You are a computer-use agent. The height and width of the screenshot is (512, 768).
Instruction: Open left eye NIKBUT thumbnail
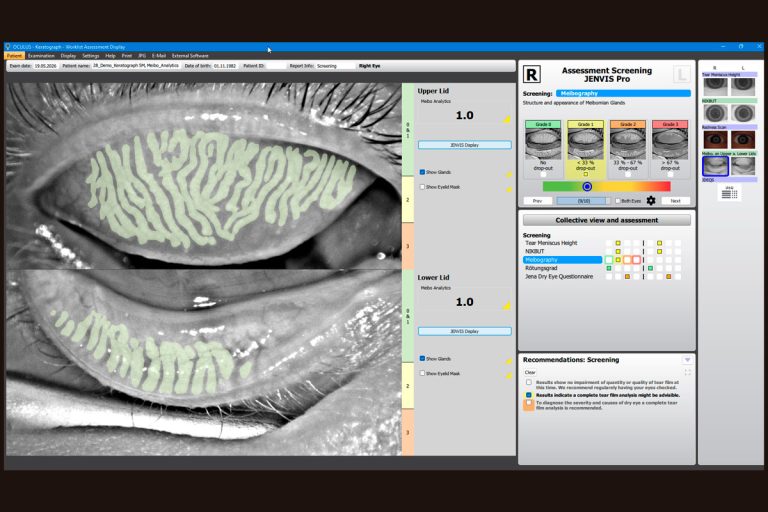click(743, 113)
